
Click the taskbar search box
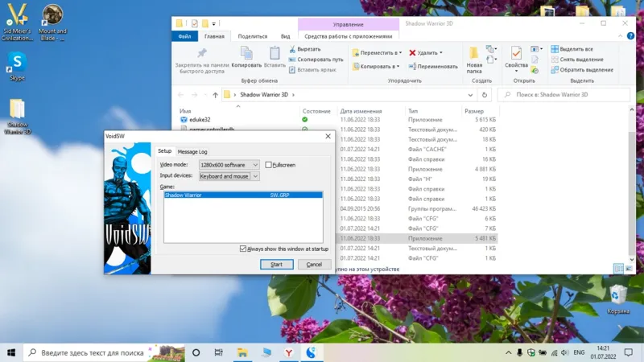pyautogui.click(x=105, y=352)
